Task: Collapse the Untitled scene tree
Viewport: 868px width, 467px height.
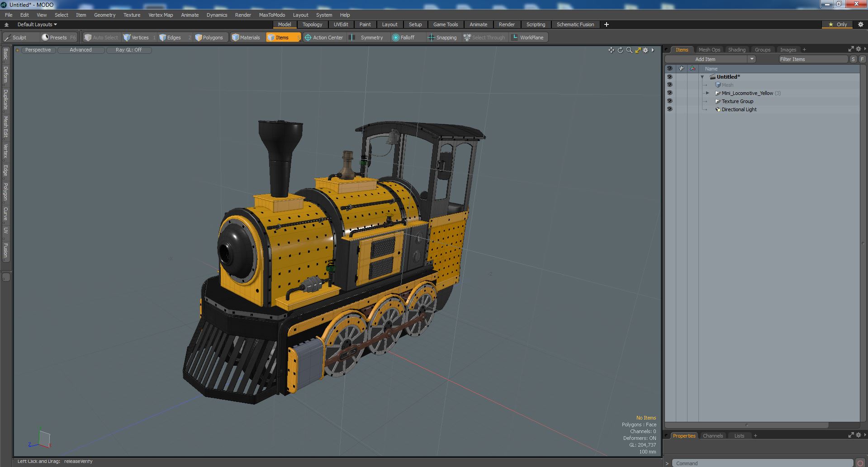Action: 702,77
